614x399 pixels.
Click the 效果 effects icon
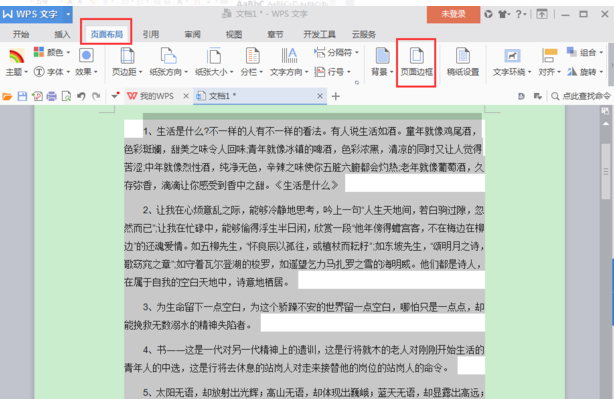86,56
